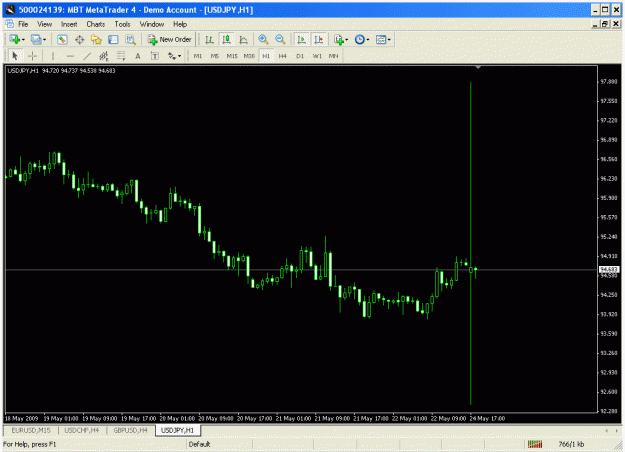The width and height of the screenshot is (625, 452).
Task: Open the Charts menu
Action: (96, 24)
